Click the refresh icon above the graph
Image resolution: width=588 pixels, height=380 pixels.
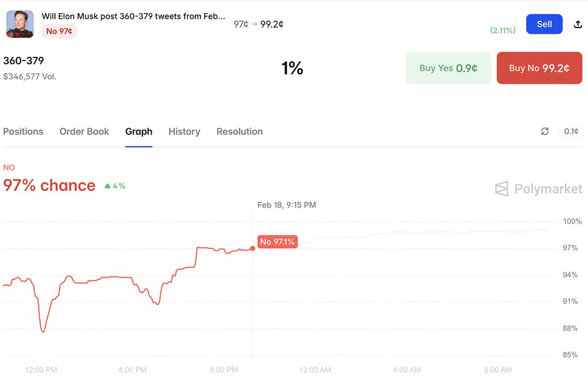(545, 131)
